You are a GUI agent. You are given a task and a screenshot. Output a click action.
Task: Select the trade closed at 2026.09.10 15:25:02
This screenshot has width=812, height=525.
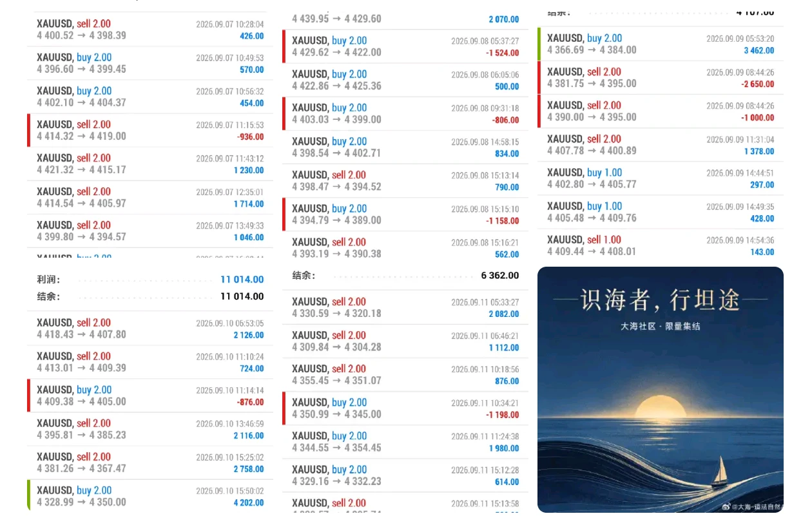[x=150, y=463]
